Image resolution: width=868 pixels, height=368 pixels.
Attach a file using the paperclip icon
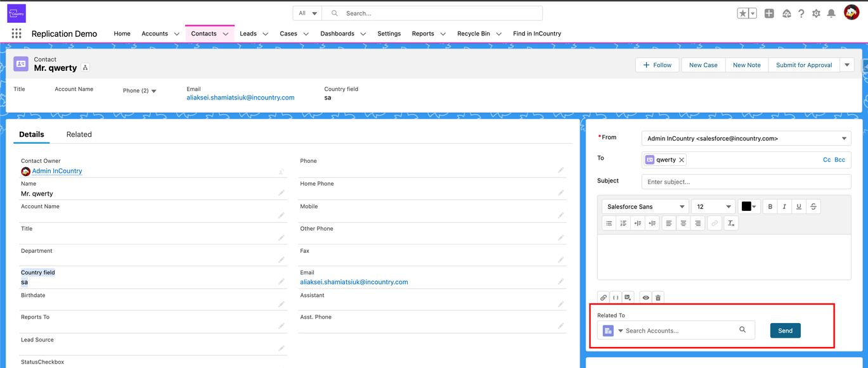(603, 297)
